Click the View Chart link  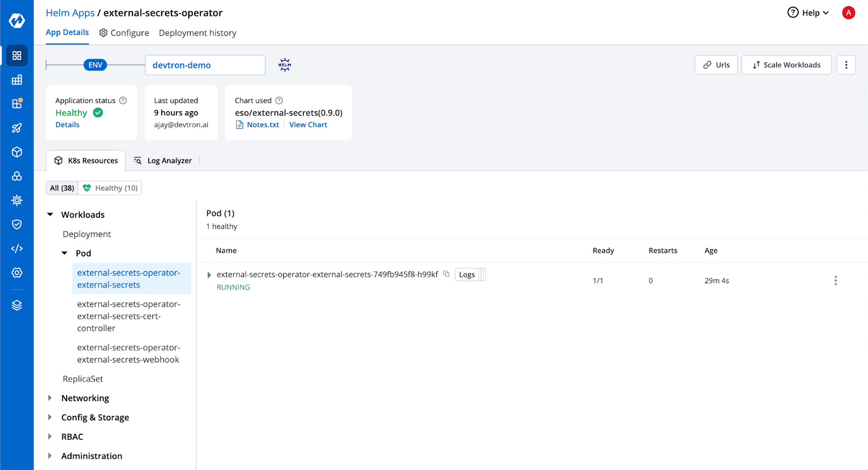(308, 125)
